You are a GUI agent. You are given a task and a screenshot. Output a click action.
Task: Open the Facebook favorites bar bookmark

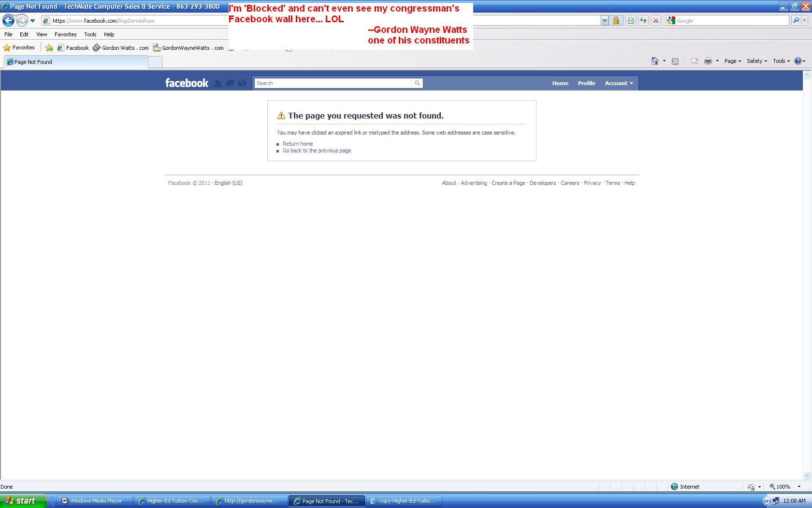(x=73, y=47)
